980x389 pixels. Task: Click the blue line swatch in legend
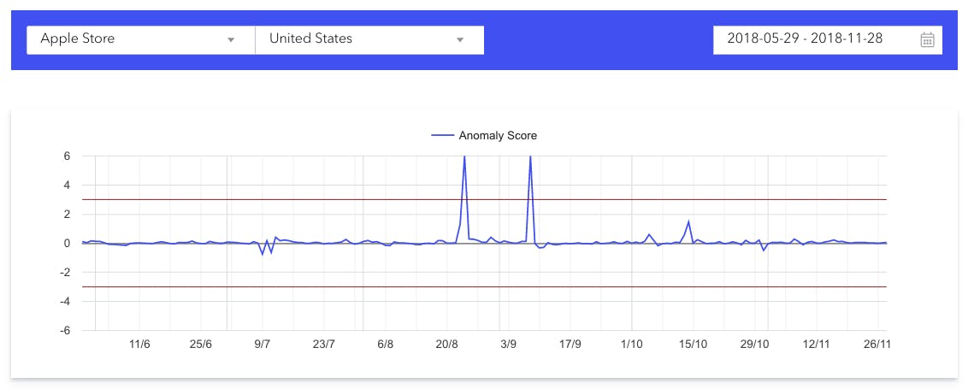(x=443, y=135)
